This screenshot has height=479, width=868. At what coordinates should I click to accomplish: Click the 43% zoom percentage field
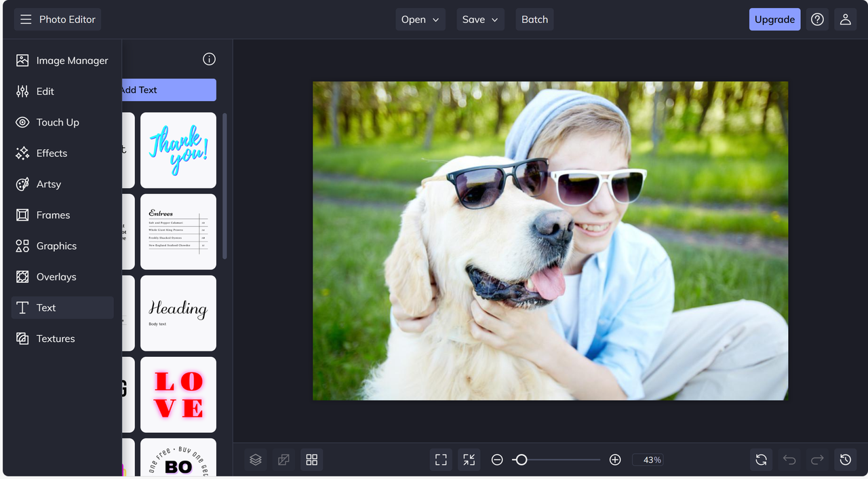tap(648, 460)
